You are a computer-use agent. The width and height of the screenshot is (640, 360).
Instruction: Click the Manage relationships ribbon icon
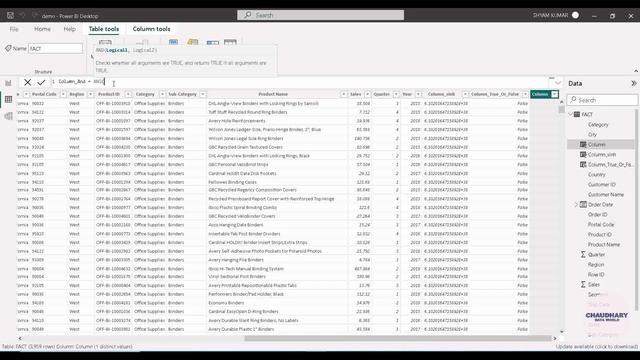142,42
